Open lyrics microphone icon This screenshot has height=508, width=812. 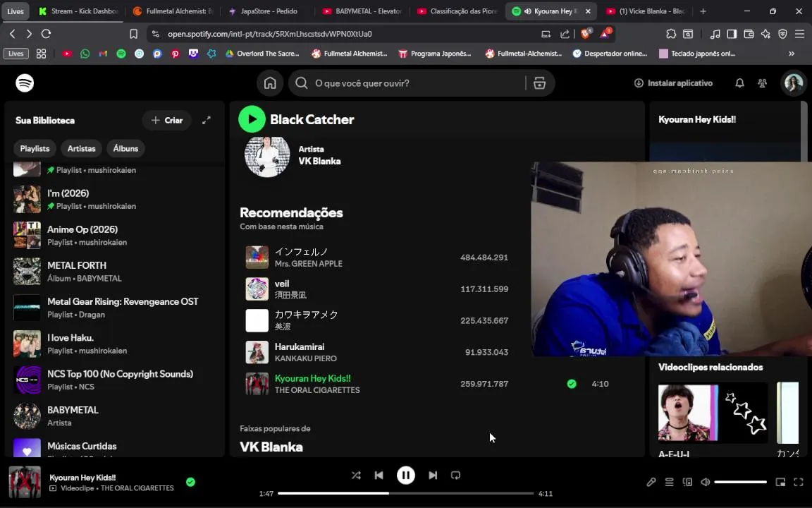[x=651, y=482]
